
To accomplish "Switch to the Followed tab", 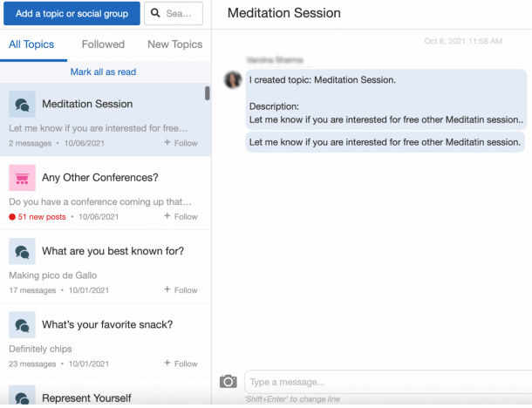I will [x=103, y=44].
